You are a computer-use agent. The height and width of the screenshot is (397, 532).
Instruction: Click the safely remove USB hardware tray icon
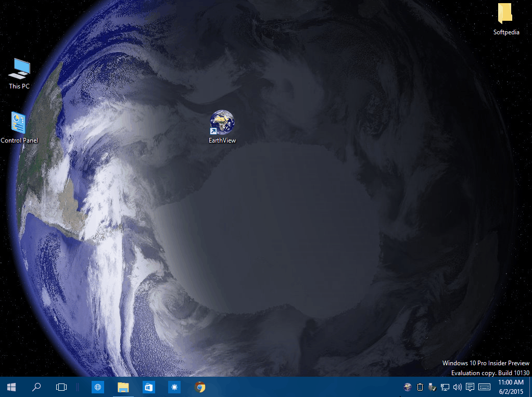pyautogui.click(x=432, y=387)
